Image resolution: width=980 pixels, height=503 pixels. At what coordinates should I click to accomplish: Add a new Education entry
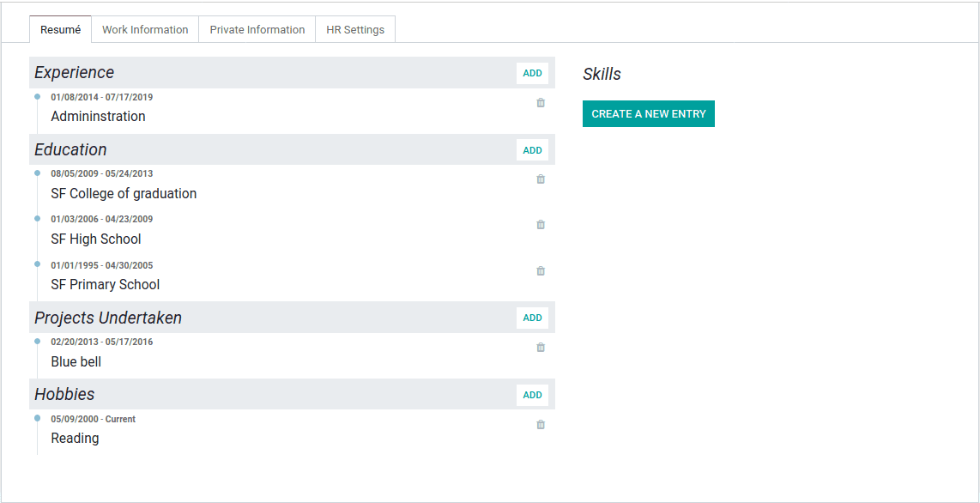pos(533,150)
